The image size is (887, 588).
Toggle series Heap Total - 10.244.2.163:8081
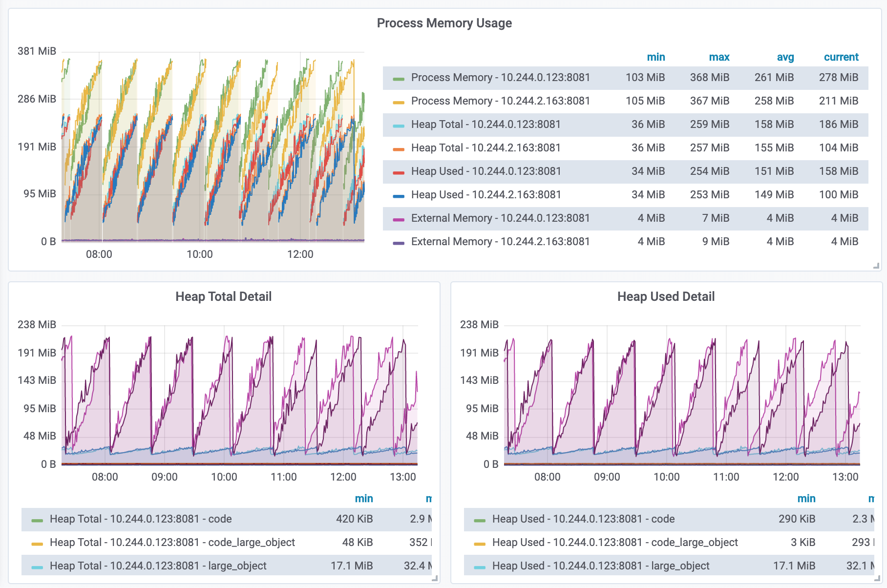click(486, 148)
